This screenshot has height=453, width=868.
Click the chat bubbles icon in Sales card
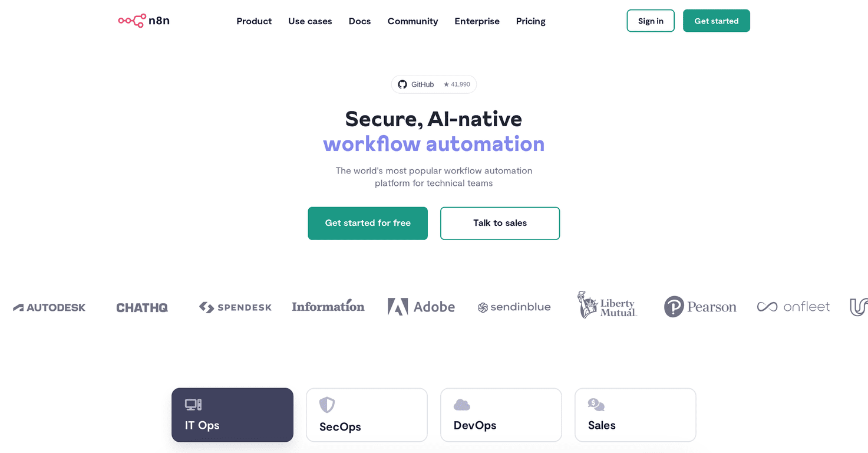[596, 405]
